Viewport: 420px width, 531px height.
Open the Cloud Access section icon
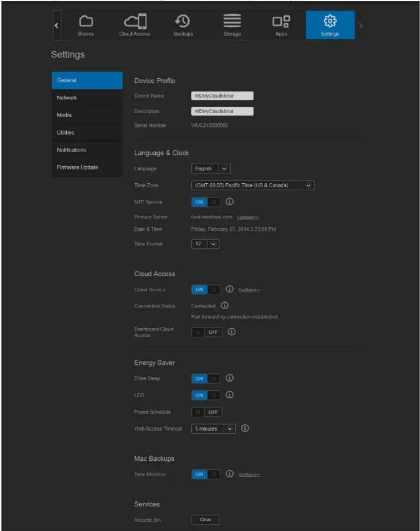click(135, 21)
